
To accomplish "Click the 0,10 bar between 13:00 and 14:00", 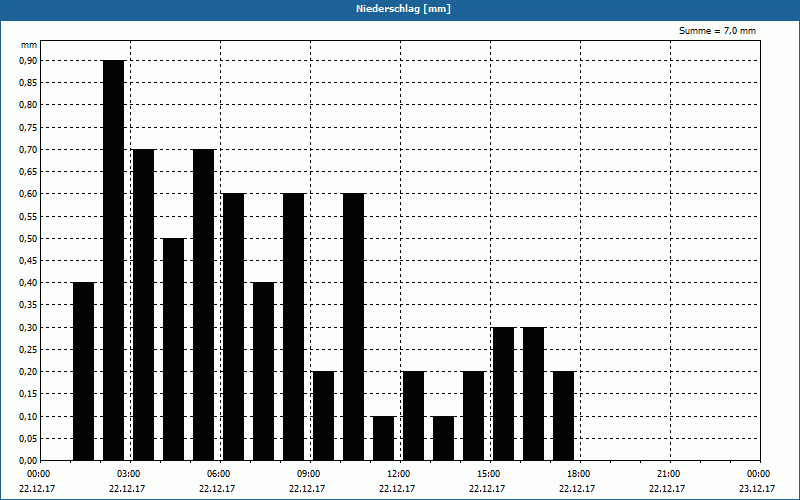I will (443, 438).
